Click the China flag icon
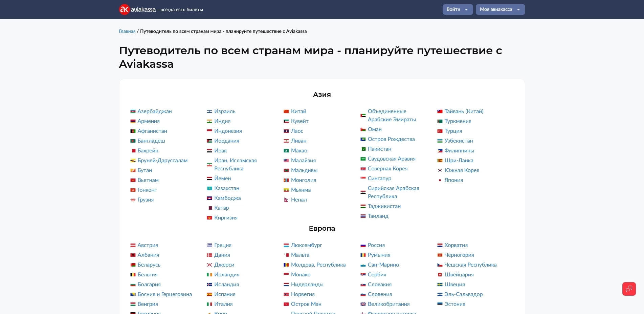 (286, 111)
